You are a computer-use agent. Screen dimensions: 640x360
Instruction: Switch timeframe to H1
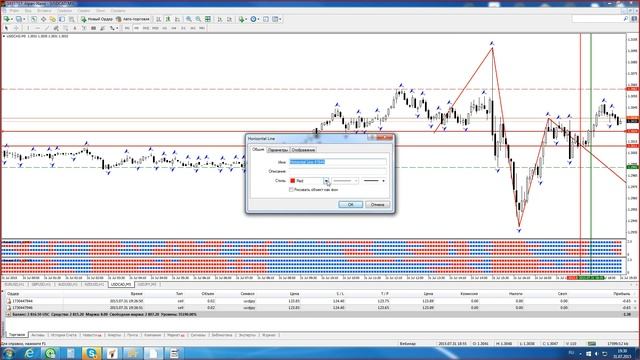(164, 28)
